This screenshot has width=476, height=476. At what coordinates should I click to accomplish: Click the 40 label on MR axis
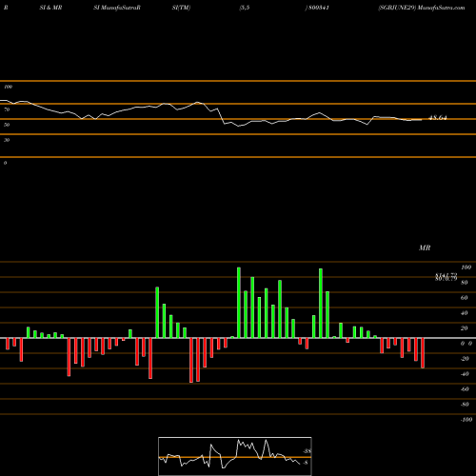[465, 313]
